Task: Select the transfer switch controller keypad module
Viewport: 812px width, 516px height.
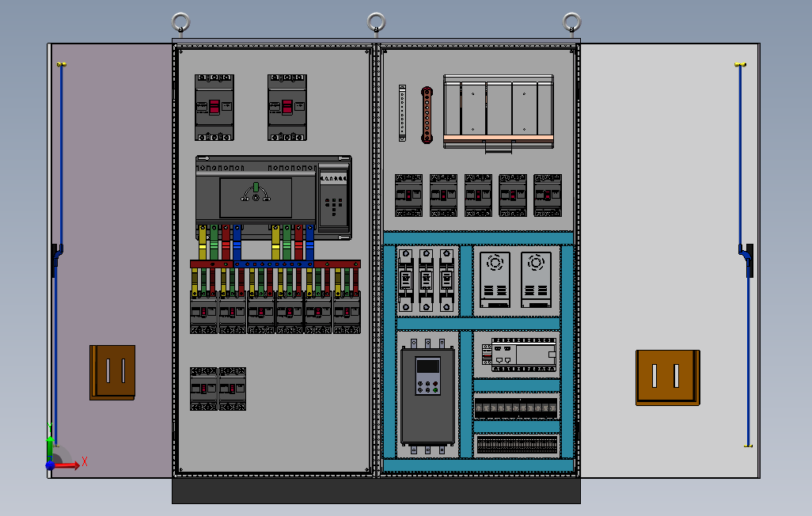Action: pos(333,198)
